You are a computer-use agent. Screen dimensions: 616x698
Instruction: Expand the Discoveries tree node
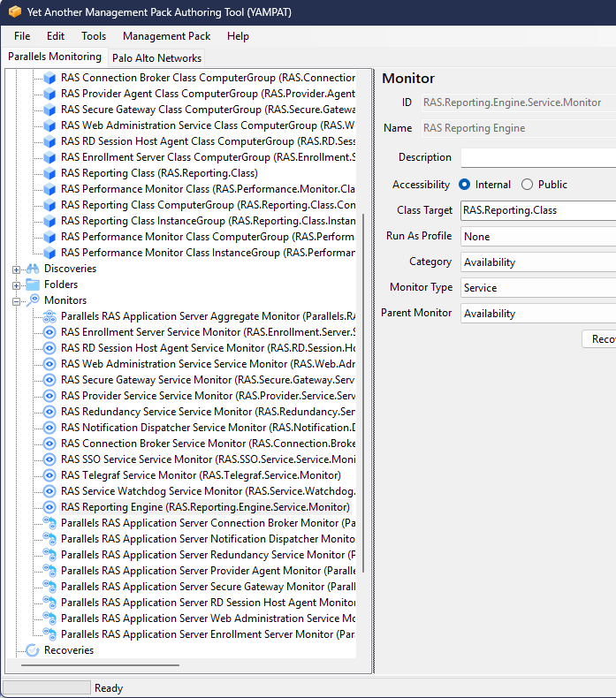[x=17, y=269]
